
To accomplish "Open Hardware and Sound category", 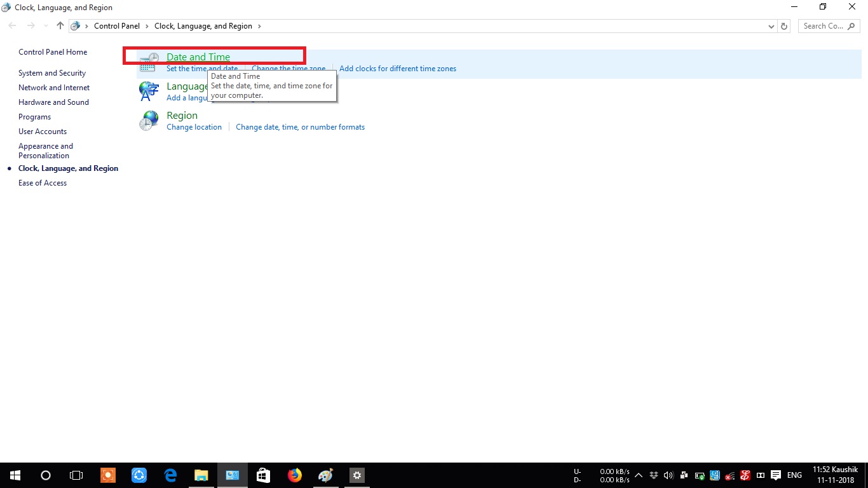I will click(53, 102).
